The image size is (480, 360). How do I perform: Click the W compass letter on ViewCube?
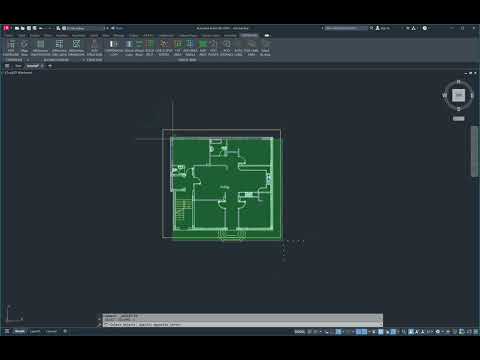444,95
